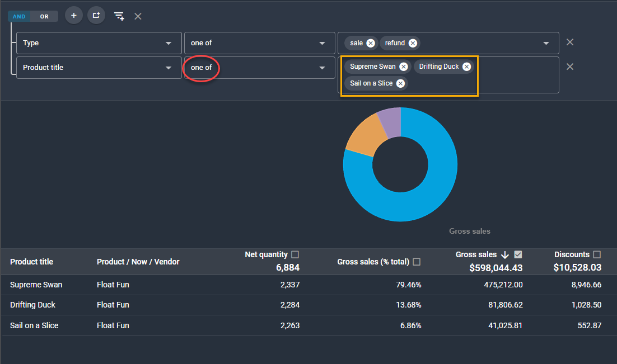Remove the Supreme Swan product tag
Viewport: 617px width, 364px height.
403,67
